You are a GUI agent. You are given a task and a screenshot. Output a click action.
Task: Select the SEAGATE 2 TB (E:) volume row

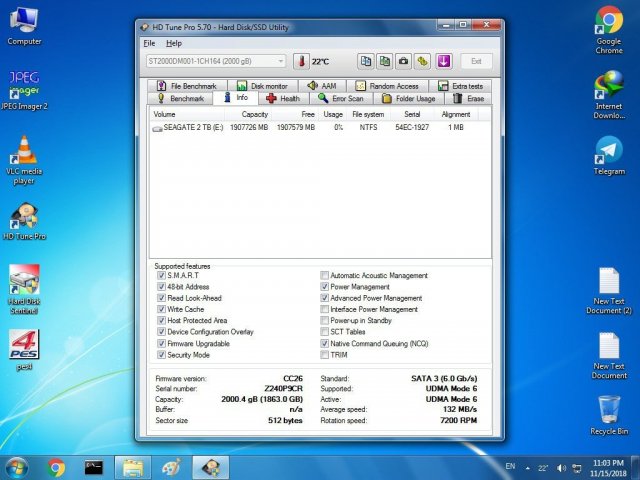tap(194, 128)
